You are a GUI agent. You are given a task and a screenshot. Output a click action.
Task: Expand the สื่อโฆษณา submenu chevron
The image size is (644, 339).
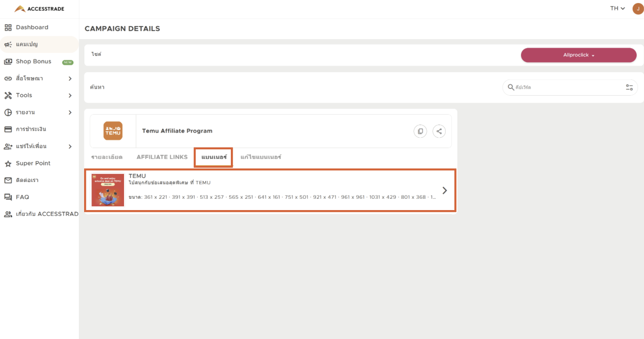(70, 79)
